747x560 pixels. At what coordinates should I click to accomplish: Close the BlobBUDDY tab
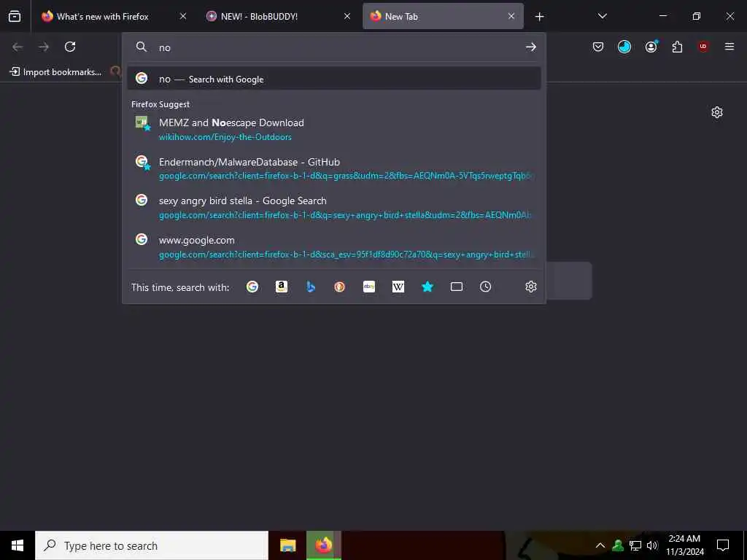click(x=347, y=16)
